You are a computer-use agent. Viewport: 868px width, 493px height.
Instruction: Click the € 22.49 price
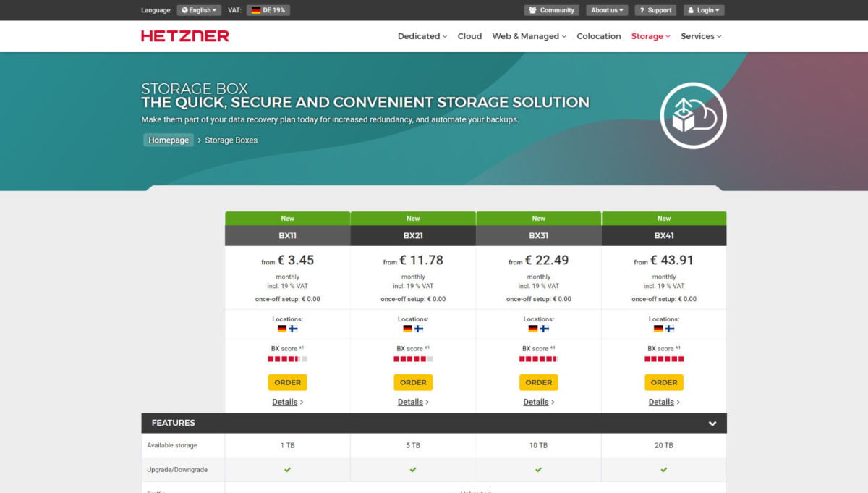click(x=548, y=260)
